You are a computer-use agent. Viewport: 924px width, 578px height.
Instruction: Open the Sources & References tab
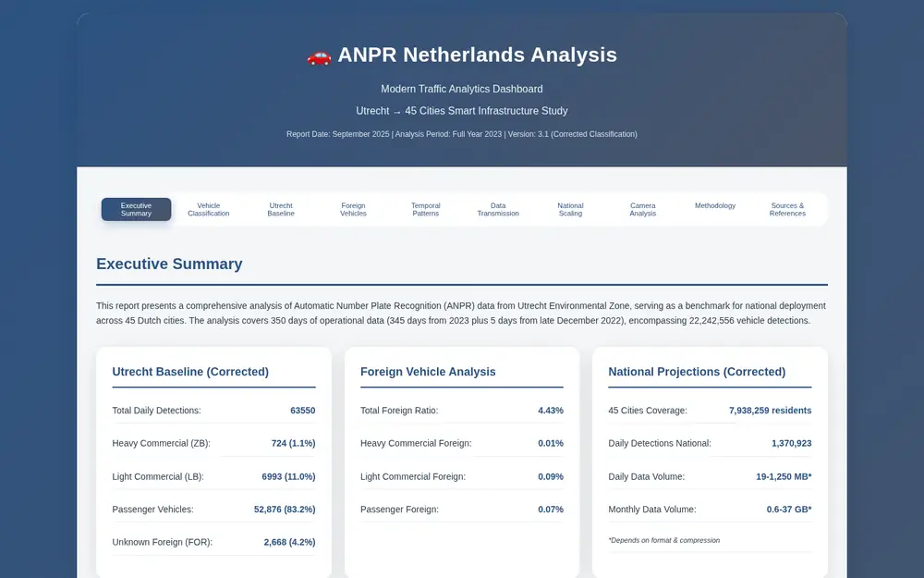[787, 209]
